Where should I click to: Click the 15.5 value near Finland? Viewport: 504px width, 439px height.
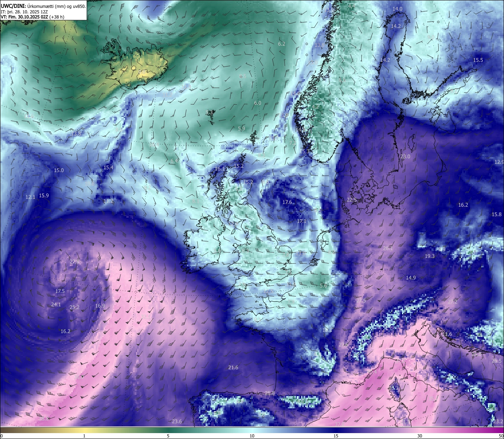pos(478,60)
